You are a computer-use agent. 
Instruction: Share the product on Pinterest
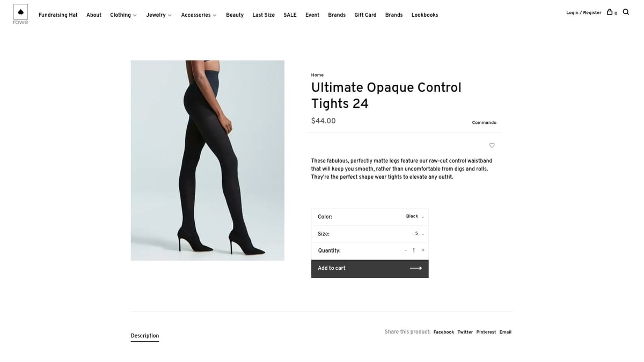486,332
